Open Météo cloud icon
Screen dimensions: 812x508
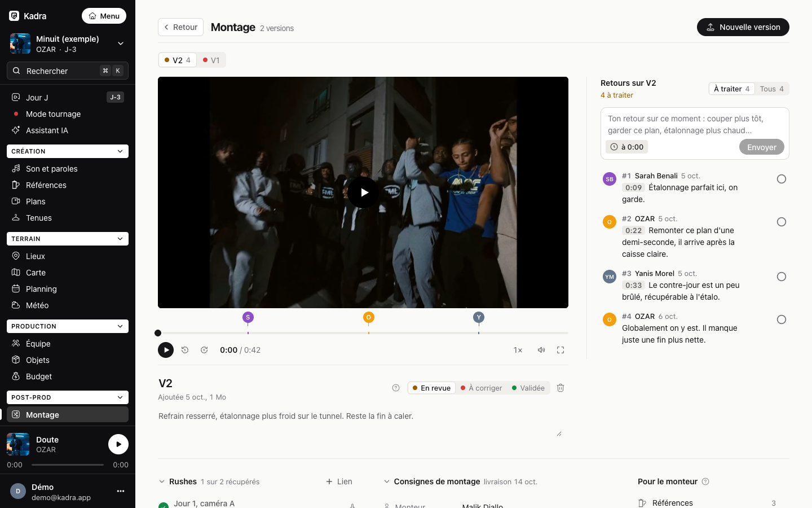16,305
